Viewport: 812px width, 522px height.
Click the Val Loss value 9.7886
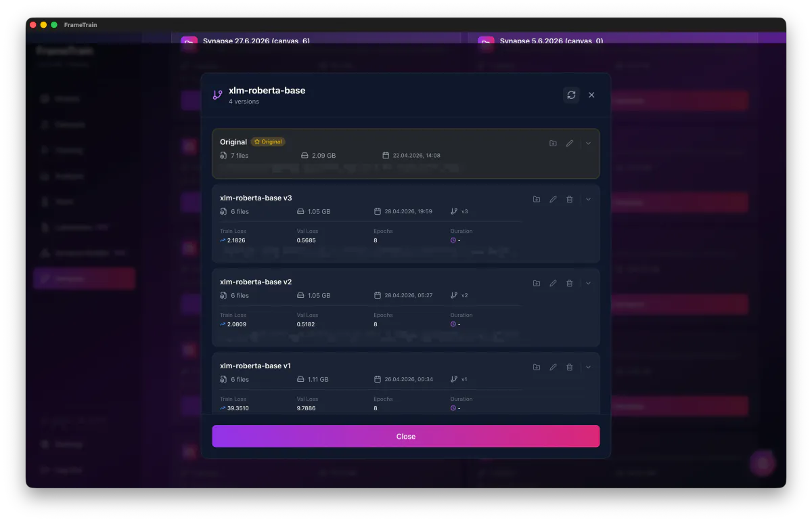pos(306,408)
